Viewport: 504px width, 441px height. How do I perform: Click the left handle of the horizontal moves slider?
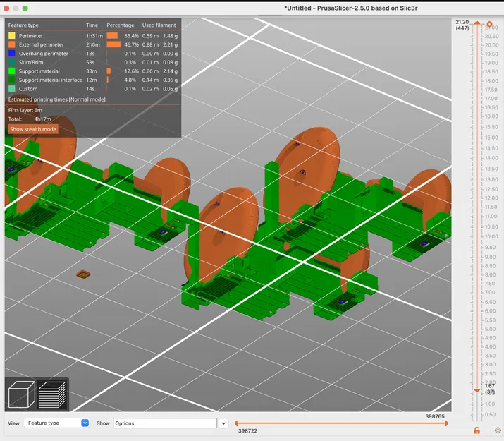tap(236, 423)
